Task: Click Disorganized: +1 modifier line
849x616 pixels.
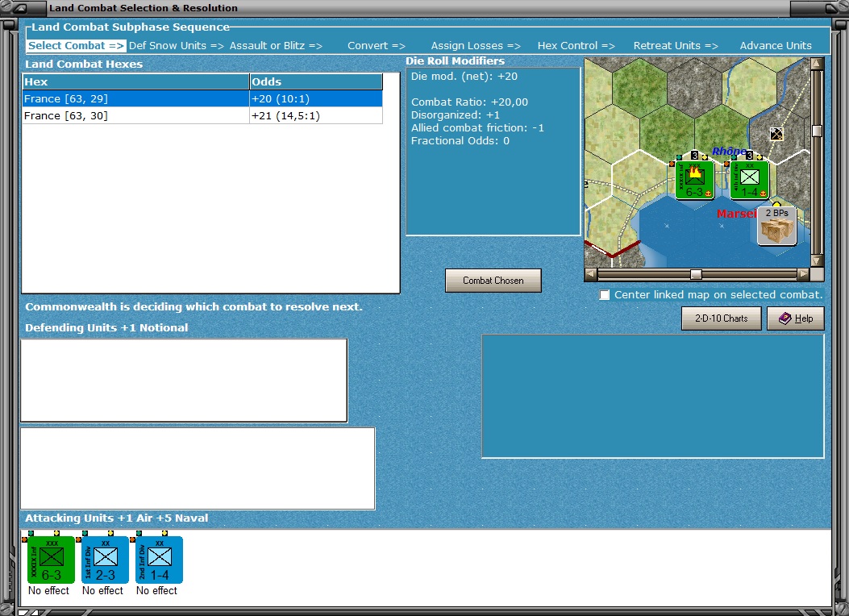Action: 455,114
